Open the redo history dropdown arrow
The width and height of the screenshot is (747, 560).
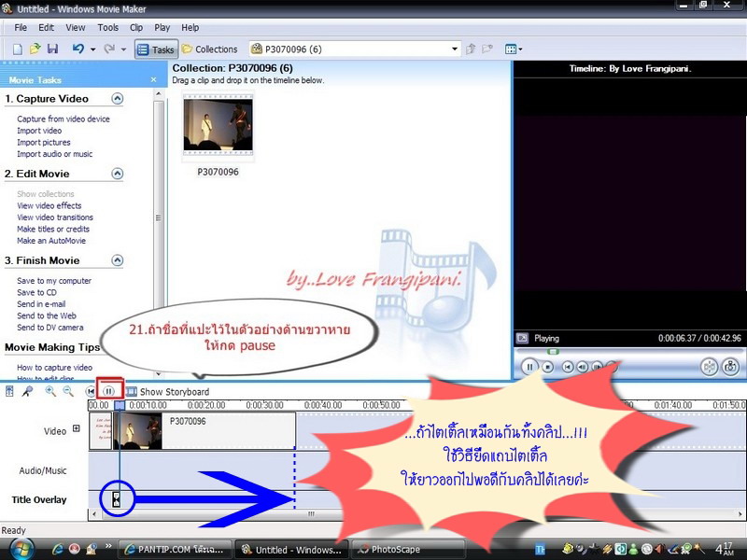click(123, 49)
